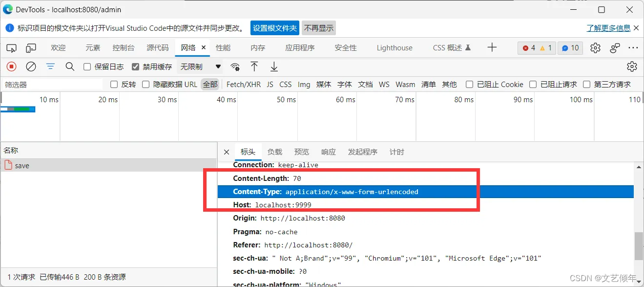Open the 了解更多信息 link
Screen dimensions: 644x287
608,28
